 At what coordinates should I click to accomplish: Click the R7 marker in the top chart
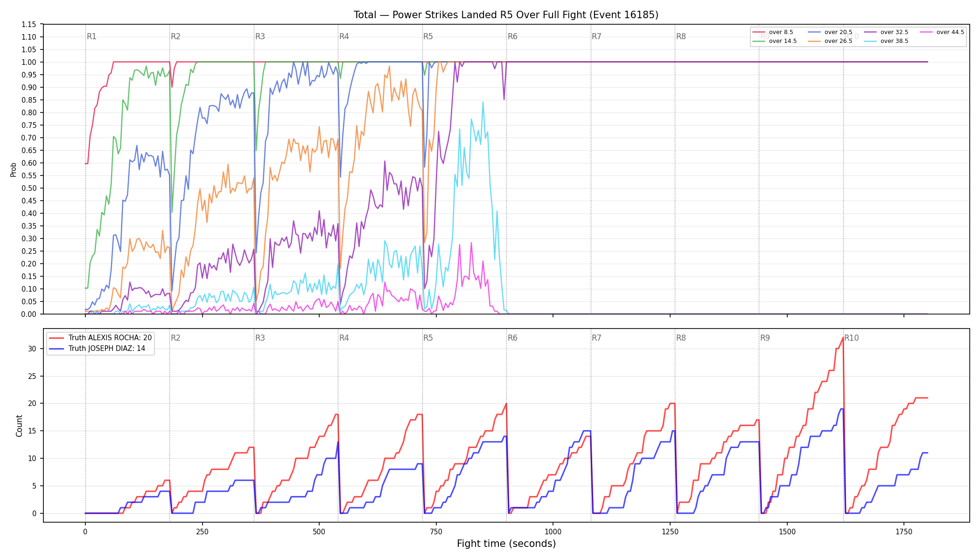click(596, 36)
